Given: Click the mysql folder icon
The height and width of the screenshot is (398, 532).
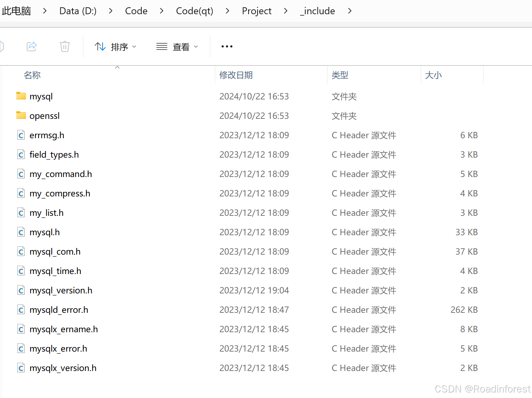Looking at the screenshot, I should (x=21, y=96).
